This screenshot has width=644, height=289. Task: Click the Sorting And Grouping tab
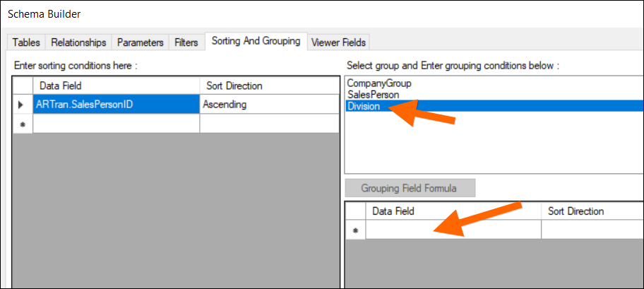coord(256,41)
